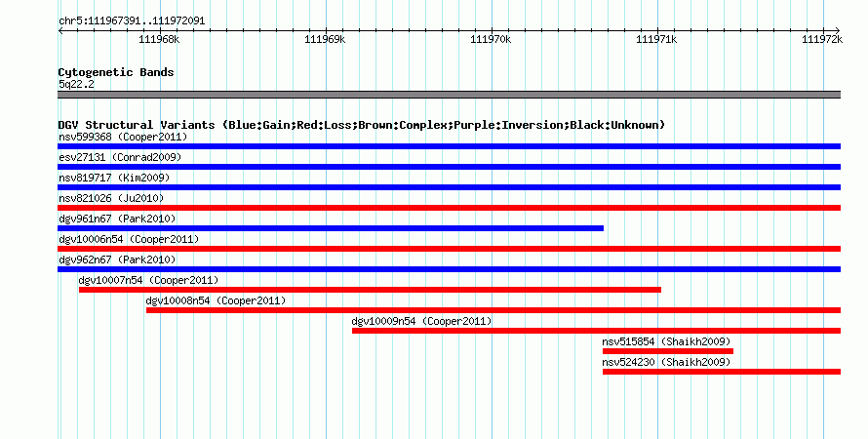Select the nsv599368 blue gain bar
Screen dimensions: 868x439
[x=449, y=146]
